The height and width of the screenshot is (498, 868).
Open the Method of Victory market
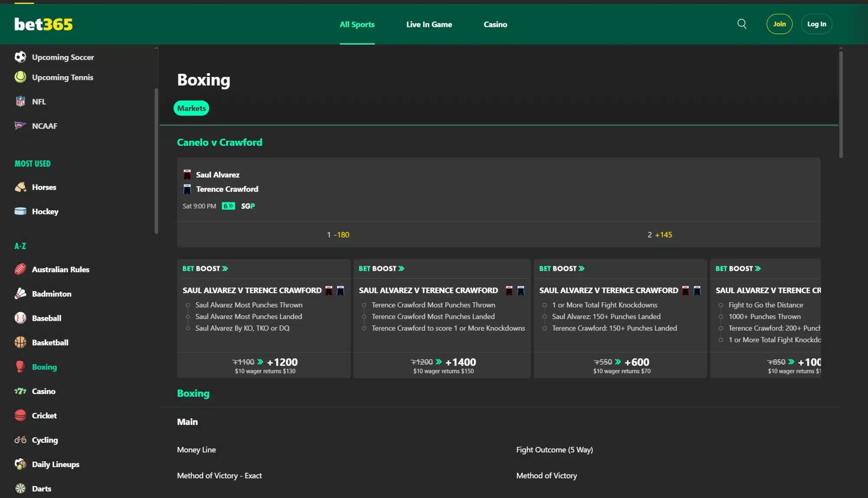click(546, 475)
